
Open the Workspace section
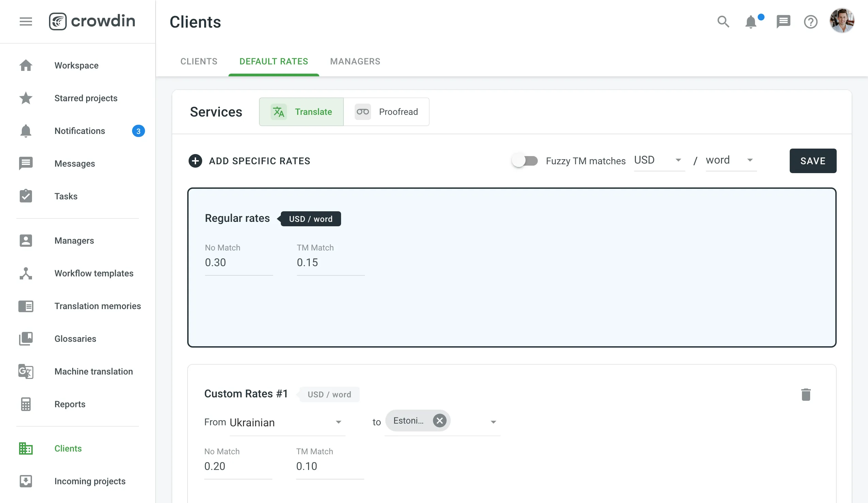[x=76, y=65]
